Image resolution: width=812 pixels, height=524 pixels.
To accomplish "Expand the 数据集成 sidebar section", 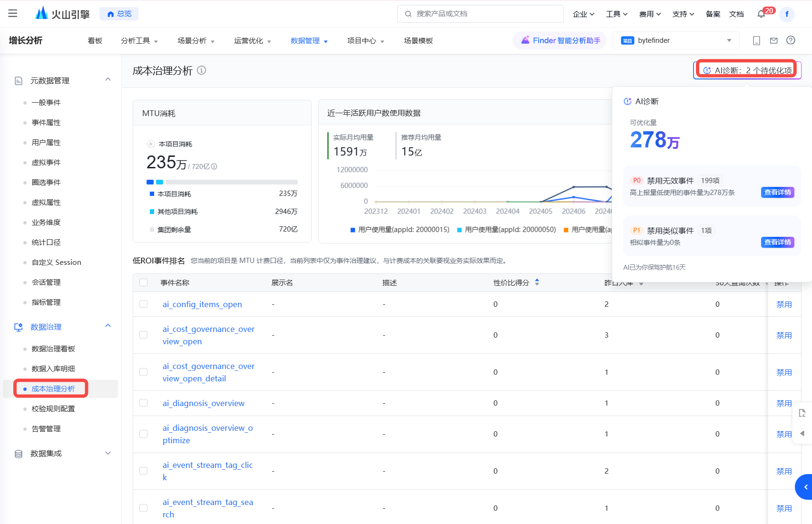I will 108,453.
